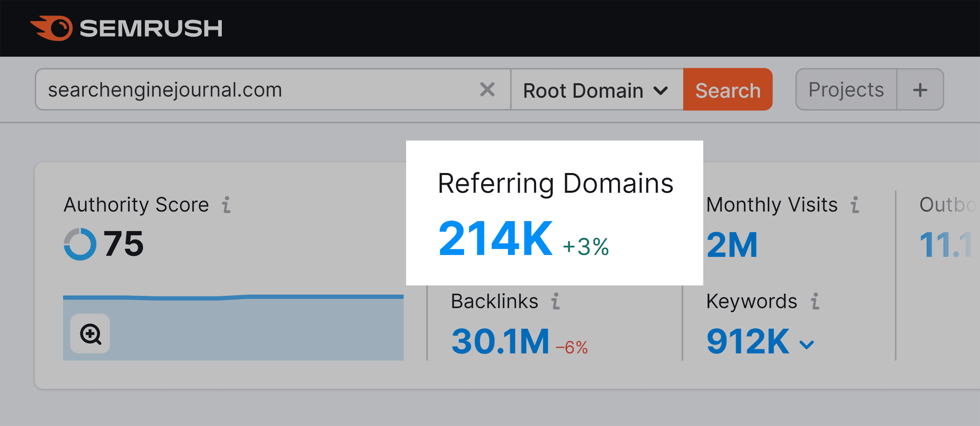
Task: Clear the search field using the X icon
Action: 487,90
